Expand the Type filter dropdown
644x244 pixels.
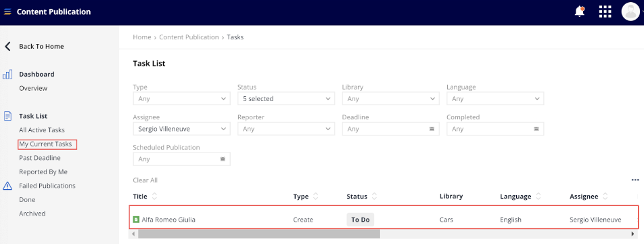click(x=181, y=99)
